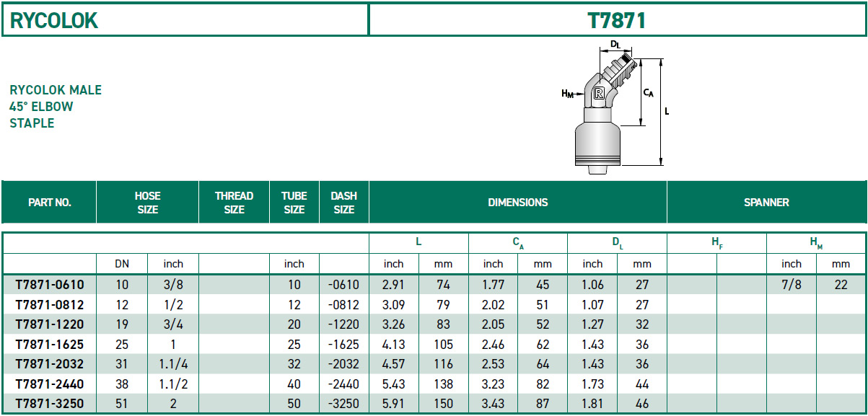The image size is (868, 416).
Task: Select part number T7871-0812
Action: tap(49, 304)
